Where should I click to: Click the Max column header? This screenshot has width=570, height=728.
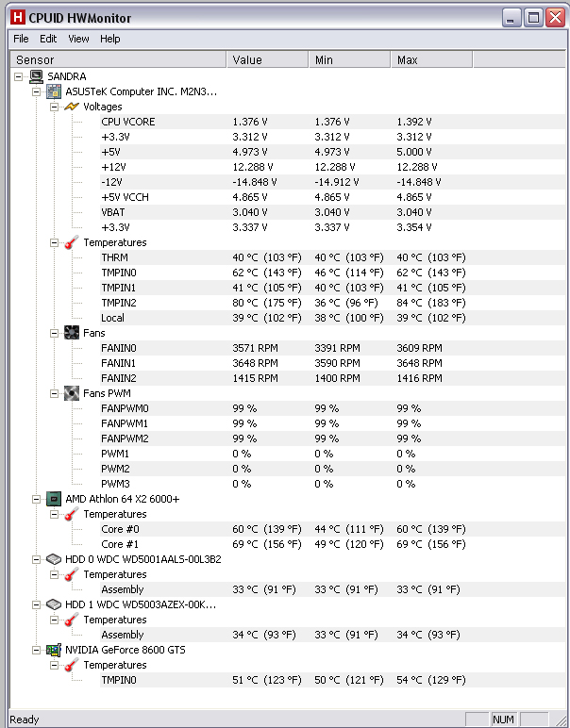click(431, 60)
